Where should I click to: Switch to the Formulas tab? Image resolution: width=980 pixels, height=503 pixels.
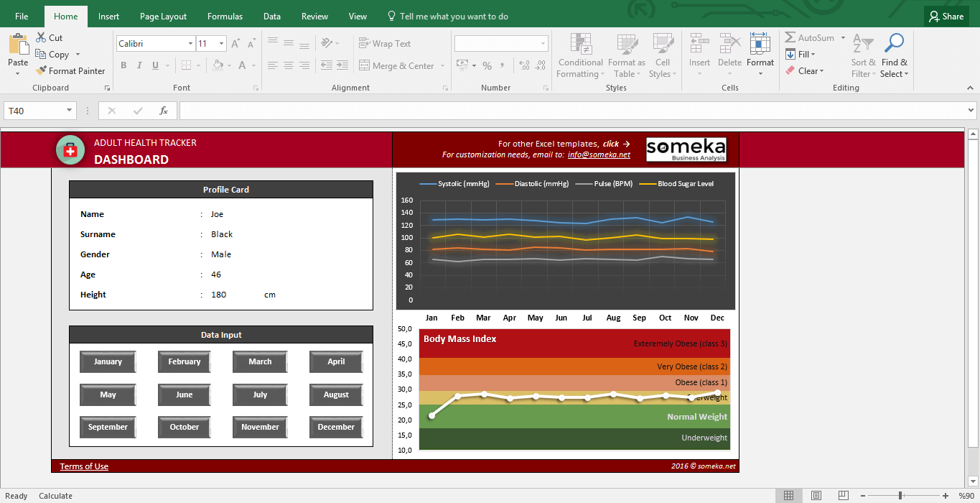point(225,17)
